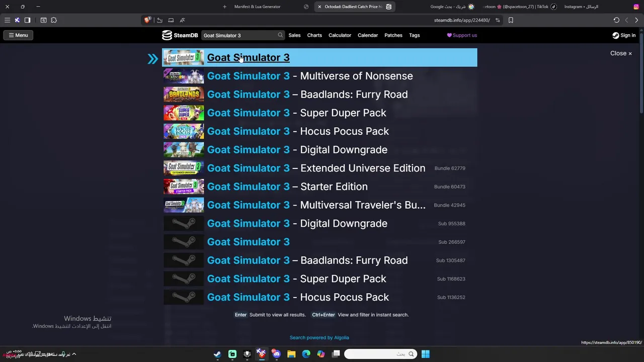The width and height of the screenshot is (644, 362).
Task: Open Microsoft Edge from the taskbar
Action: (x=306, y=354)
